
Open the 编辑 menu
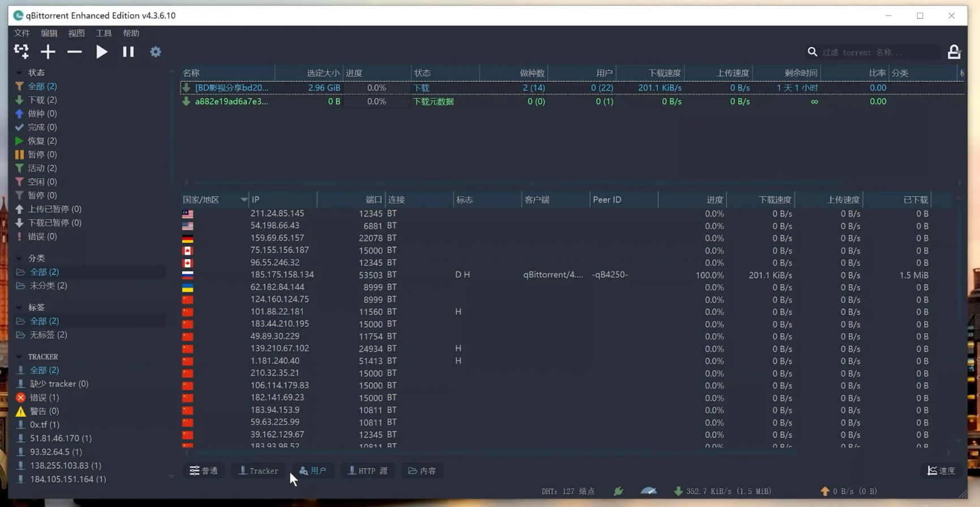point(49,33)
